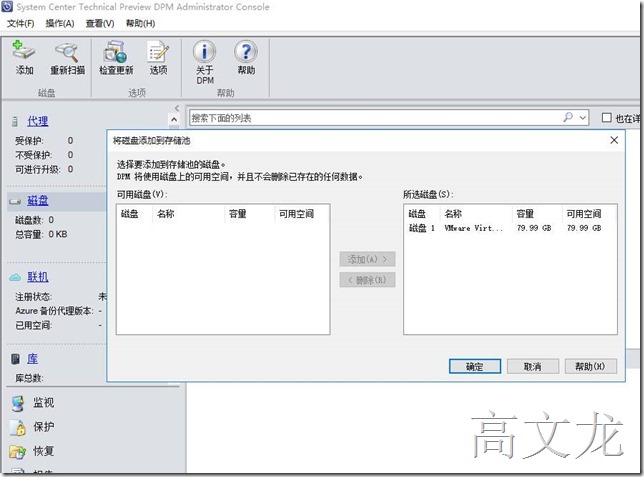The width and height of the screenshot is (644, 477).
Task: Open the Action (操作) menu
Action: (60, 23)
